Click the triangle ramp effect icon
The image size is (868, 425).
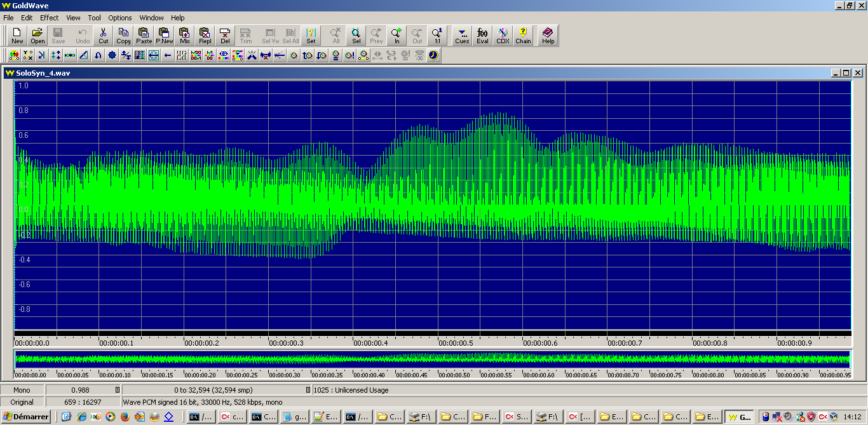(x=84, y=55)
